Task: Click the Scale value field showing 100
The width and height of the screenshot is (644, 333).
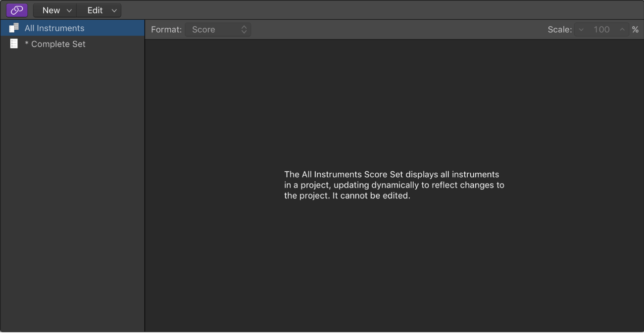Action: [601, 30]
